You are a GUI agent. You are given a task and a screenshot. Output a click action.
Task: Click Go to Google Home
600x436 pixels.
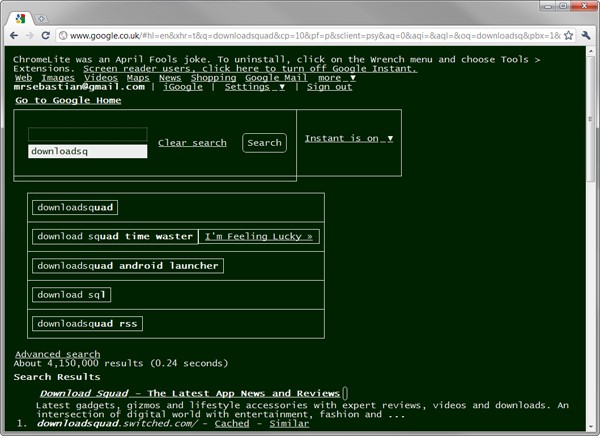(68, 100)
